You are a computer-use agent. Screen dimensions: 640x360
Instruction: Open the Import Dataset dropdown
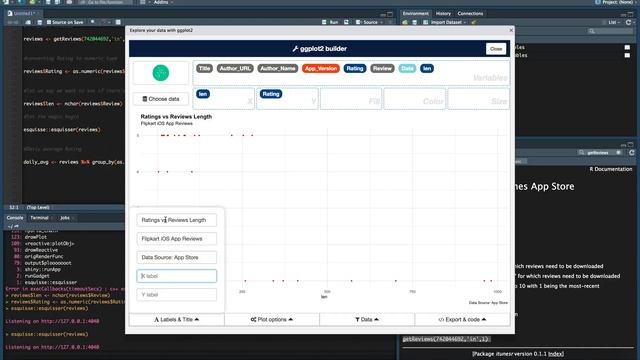coord(446,22)
